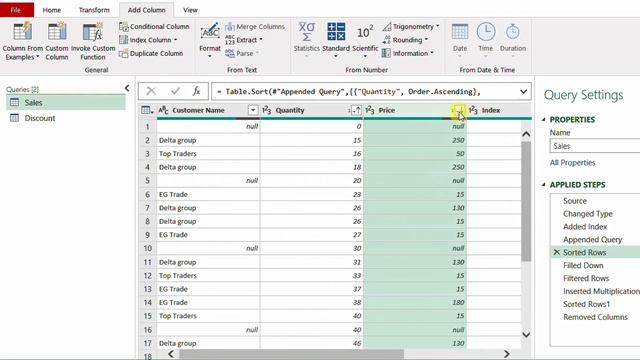Open Scientific operations menu

click(x=365, y=40)
